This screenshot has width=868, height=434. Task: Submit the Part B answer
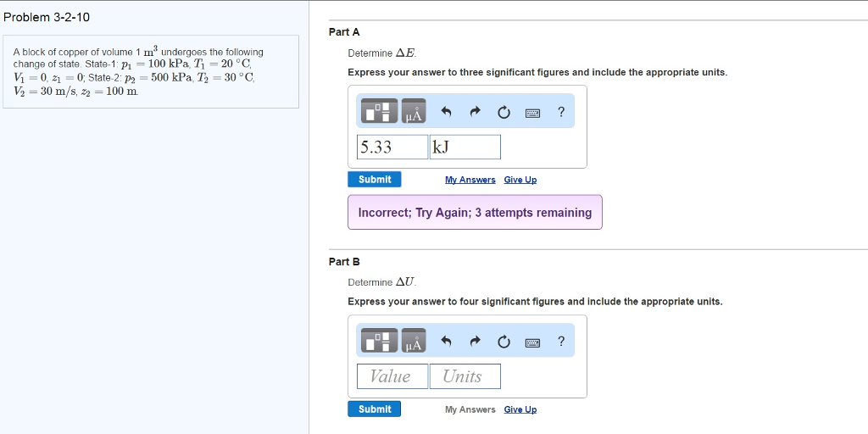click(375, 409)
